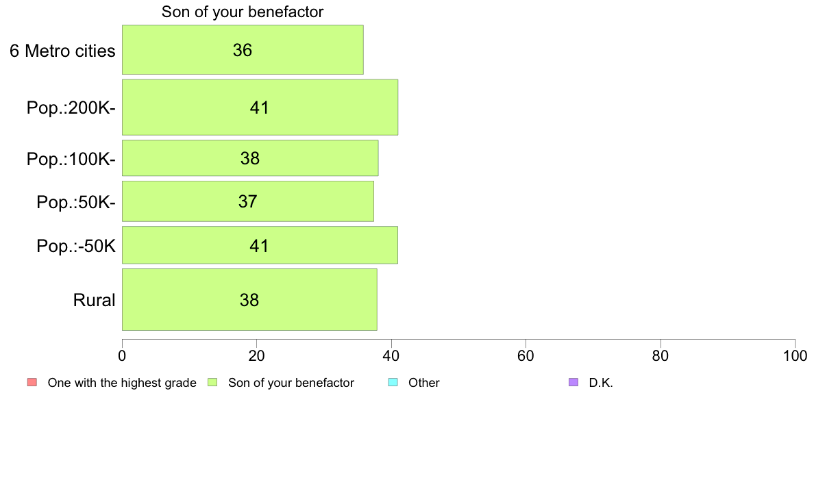
Task: Select the 'Rural' bar
Action: point(249,300)
